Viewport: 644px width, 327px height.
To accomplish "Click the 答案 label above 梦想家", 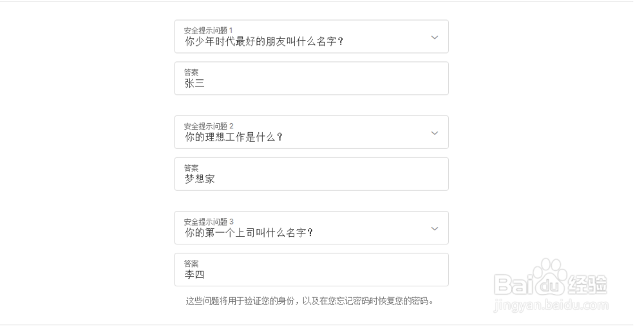I will pyautogui.click(x=191, y=168).
